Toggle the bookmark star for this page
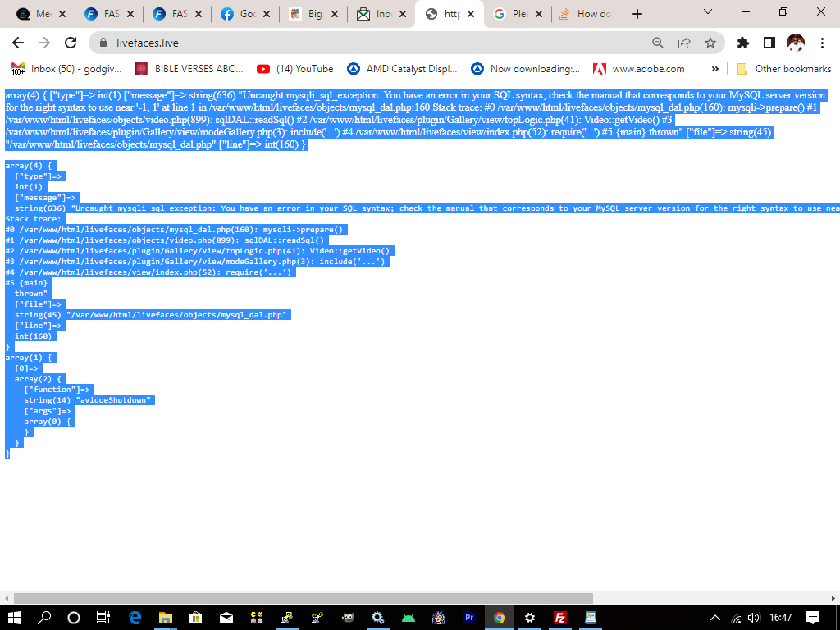 [710, 43]
